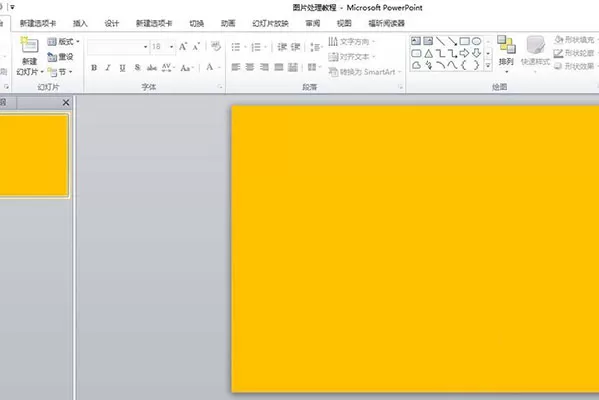Open the Character Spacing (AV) dropdown

pyautogui.click(x=168, y=68)
